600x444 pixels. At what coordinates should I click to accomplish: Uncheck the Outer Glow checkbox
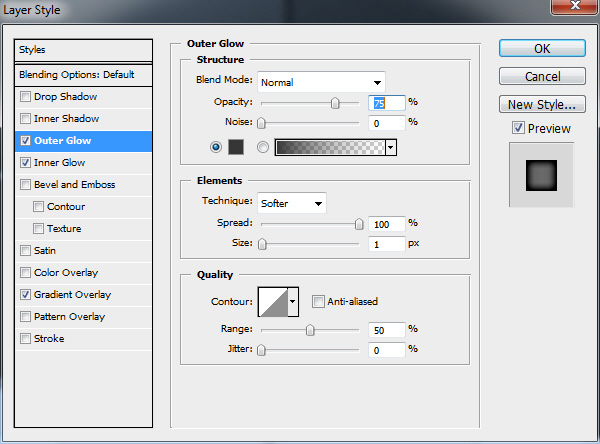tap(25, 140)
